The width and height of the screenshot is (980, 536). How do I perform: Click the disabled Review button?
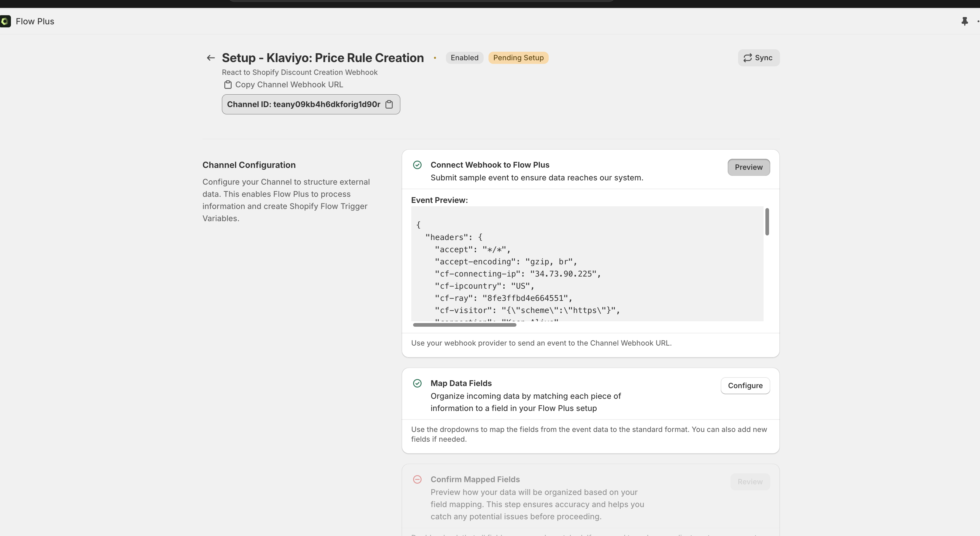(x=750, y=482)
